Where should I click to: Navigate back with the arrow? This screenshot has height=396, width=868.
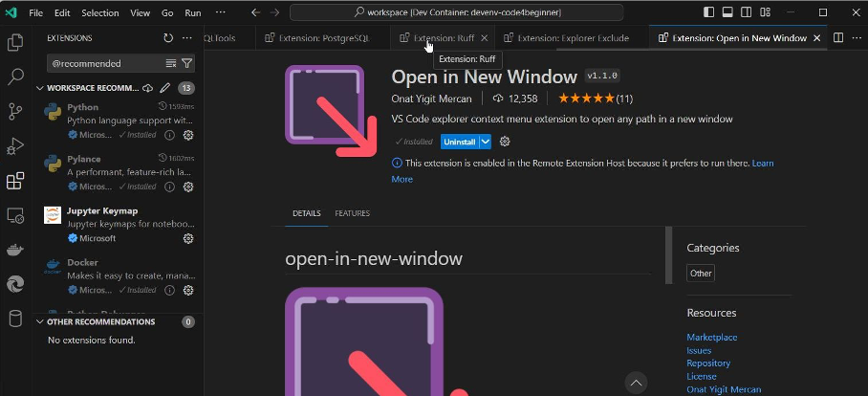256,12
